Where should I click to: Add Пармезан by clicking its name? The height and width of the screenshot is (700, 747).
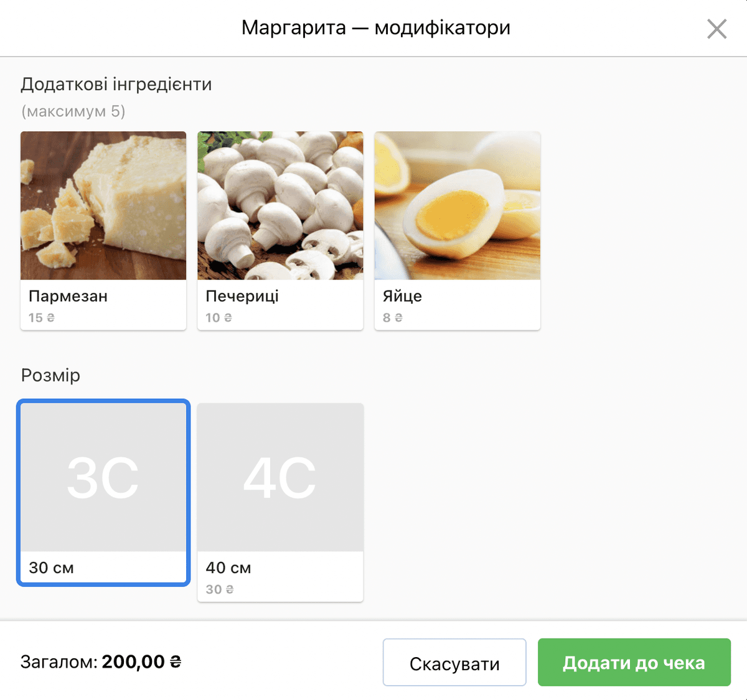[x=68, y=296]
